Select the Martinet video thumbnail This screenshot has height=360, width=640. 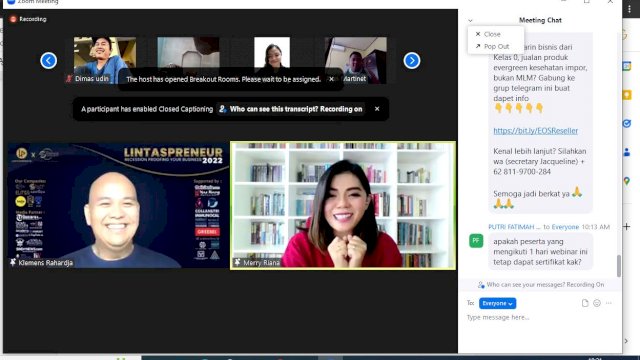356,60
